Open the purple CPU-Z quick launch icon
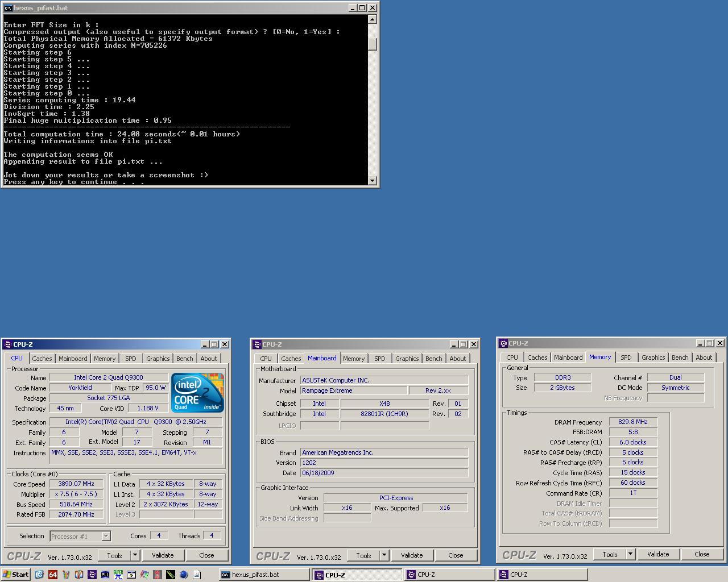 92,575
